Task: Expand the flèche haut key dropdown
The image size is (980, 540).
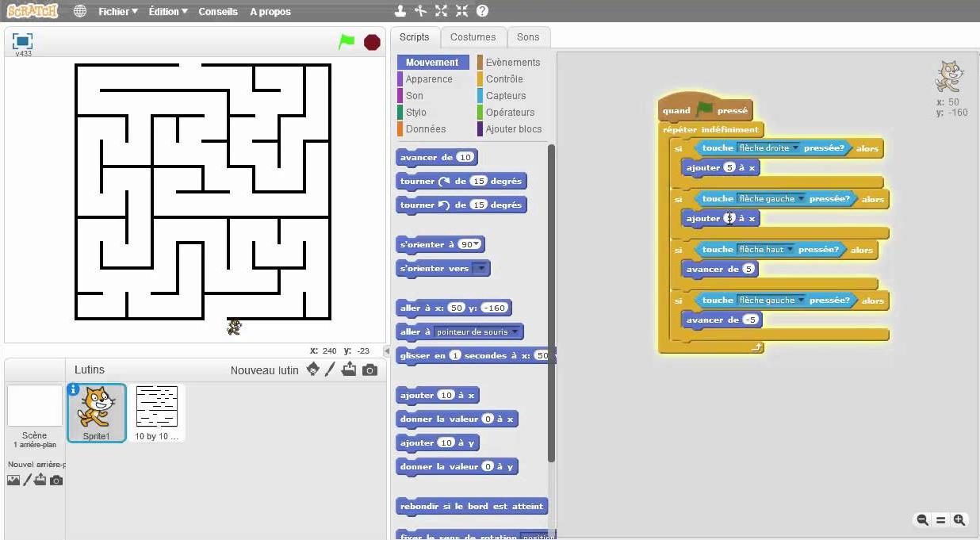Action: pos(790,250)
